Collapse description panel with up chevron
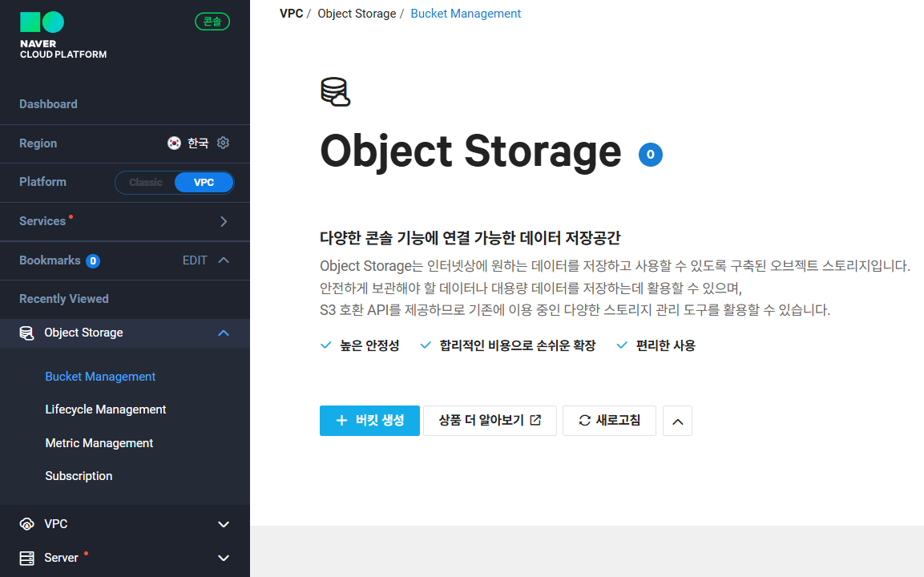Image resolution: width=924 pixels, height=577 pixels. (x=678, y=421)
